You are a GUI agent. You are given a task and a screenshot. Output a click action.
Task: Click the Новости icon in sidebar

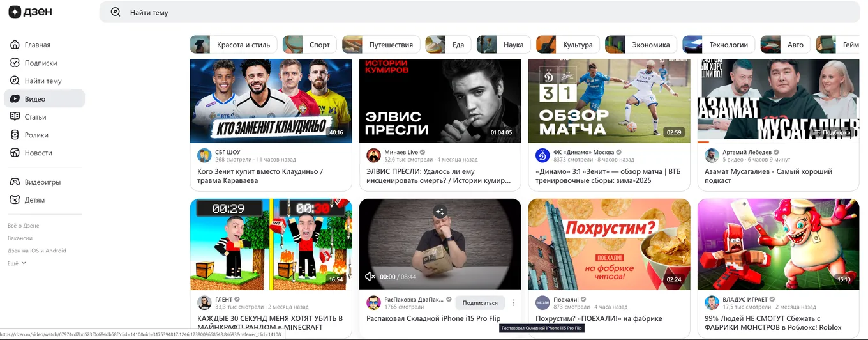15,153
